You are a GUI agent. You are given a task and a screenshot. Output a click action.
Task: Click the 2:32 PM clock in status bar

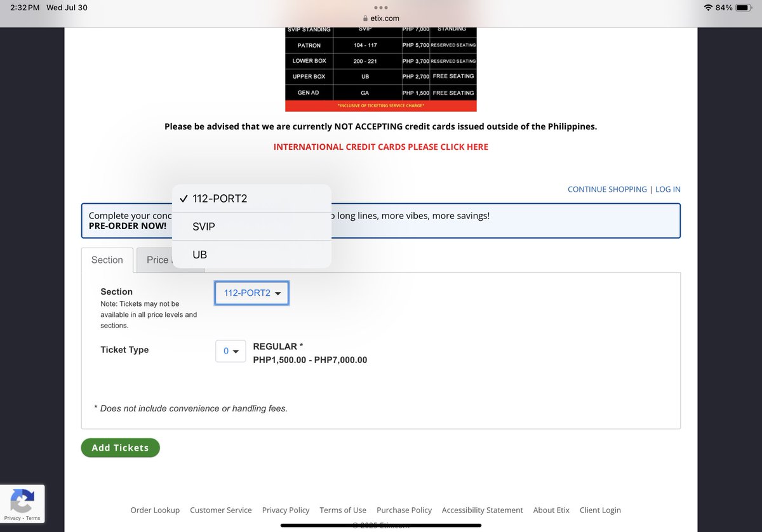pos(25,8)
